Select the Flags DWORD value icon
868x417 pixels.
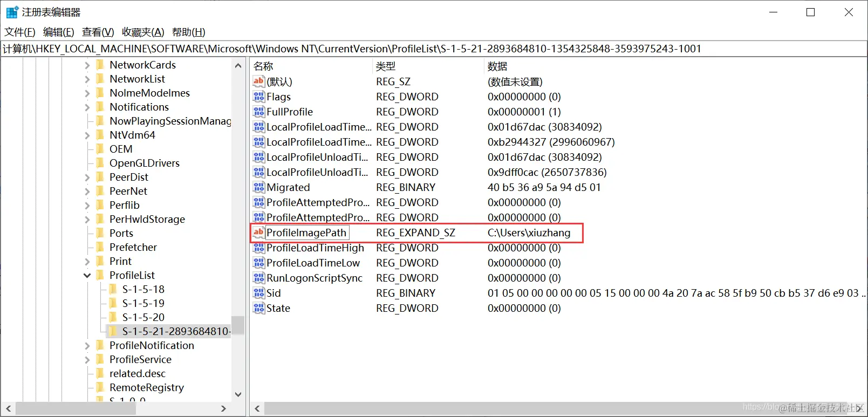(x=259, y=97)
